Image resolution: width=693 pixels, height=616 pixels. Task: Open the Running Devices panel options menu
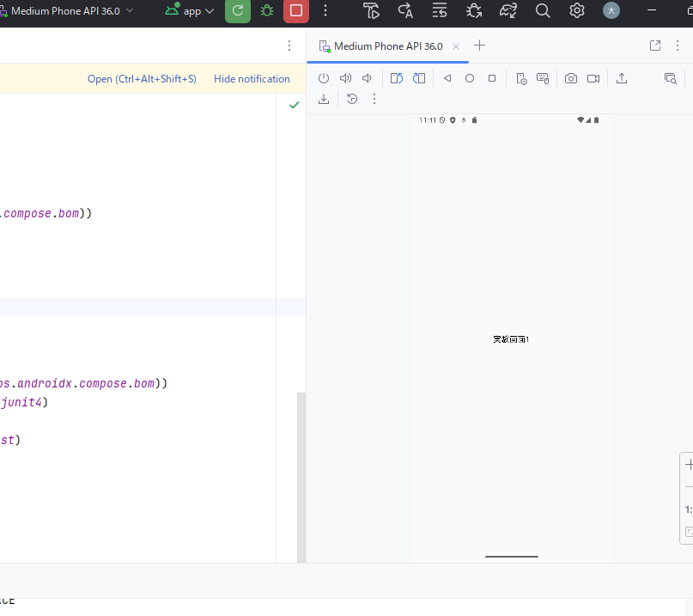click(x=677, y=46)
